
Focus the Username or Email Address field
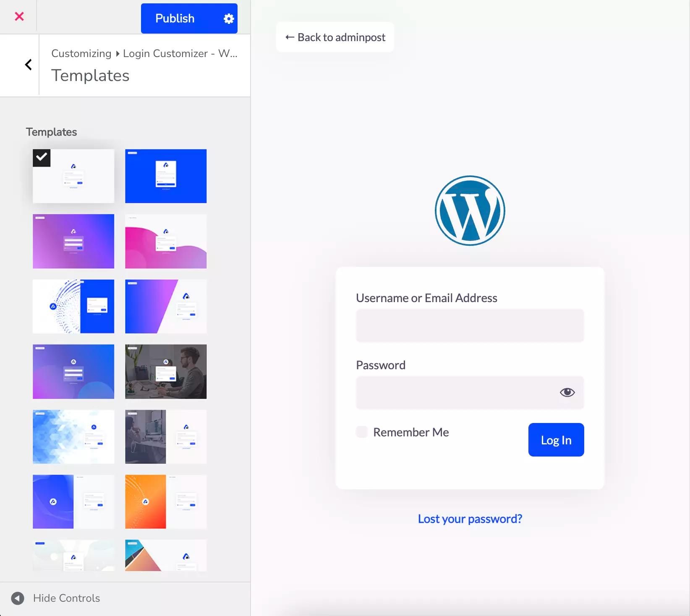470,326
